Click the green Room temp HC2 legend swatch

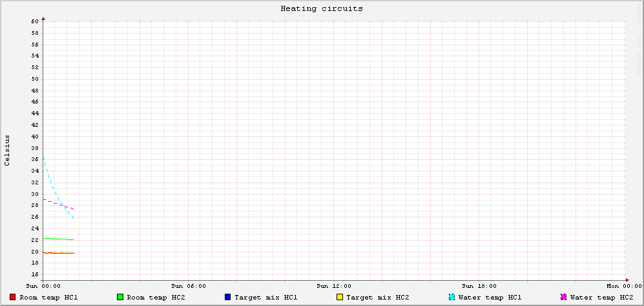click(x=120, y=298)
